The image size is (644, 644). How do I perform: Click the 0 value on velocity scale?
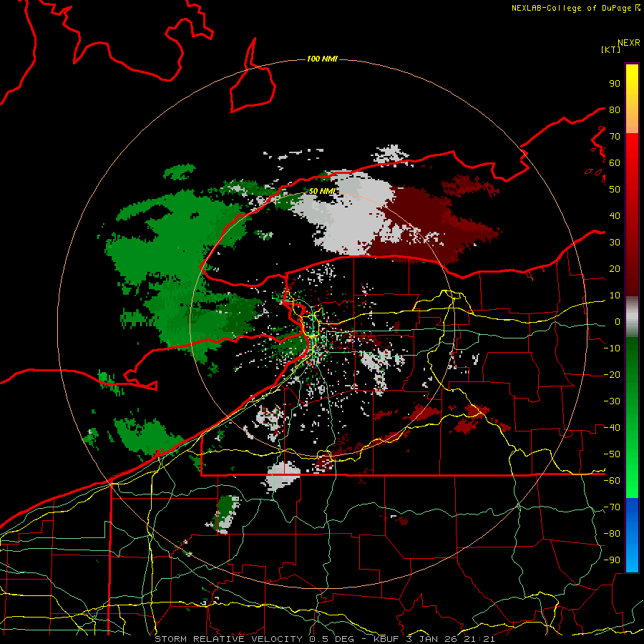618,321
